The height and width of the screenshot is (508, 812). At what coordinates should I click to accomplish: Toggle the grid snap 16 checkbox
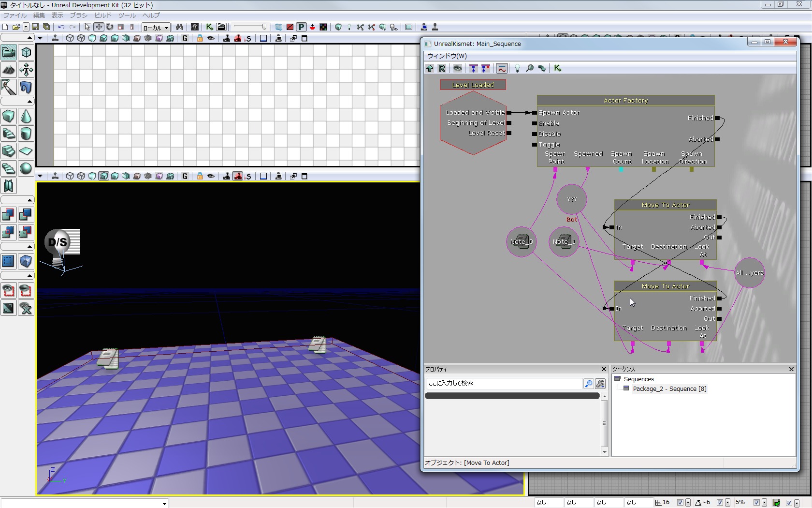680,503
